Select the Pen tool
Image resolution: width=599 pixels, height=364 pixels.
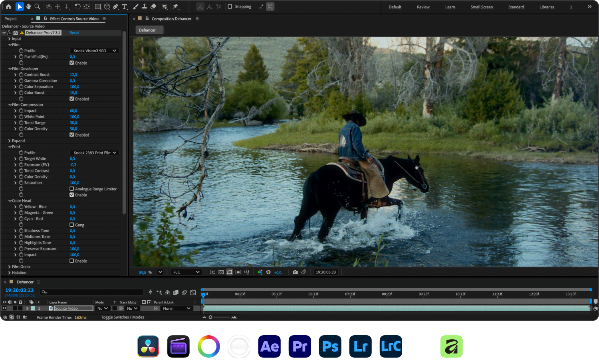pyautogui.click(x=115, y=7)
